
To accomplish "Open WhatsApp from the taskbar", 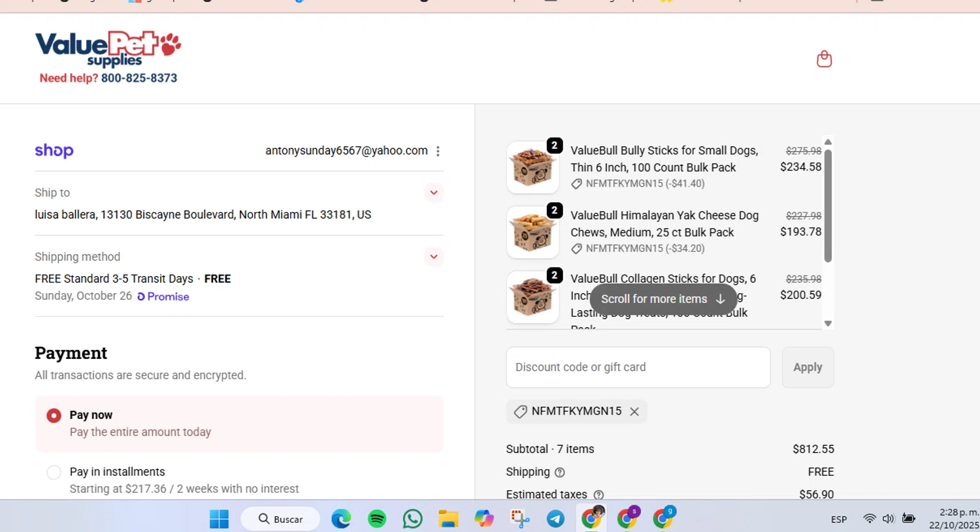I will [x=413, y=519].
